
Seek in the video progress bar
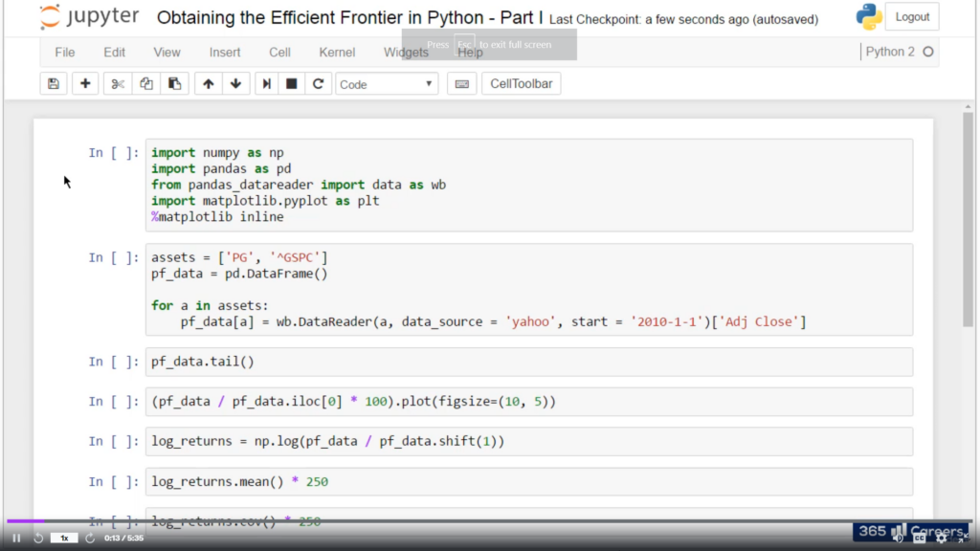(490, 520)
